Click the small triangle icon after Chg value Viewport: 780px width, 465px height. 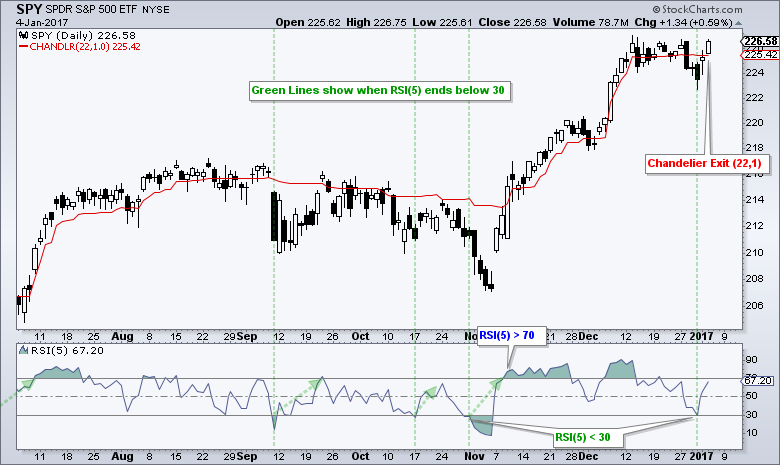[x=738, y=23]
